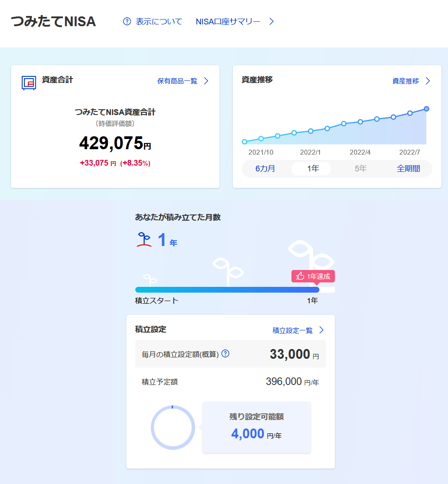Click the 33,000 円 monthly amount
The height and width of the screenshot is (484, 448).
pyautogui.click(x=295, y=354)
